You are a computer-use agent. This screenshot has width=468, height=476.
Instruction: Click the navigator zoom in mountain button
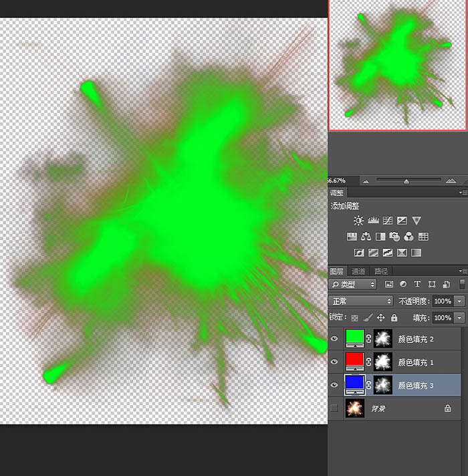[451, 181]
